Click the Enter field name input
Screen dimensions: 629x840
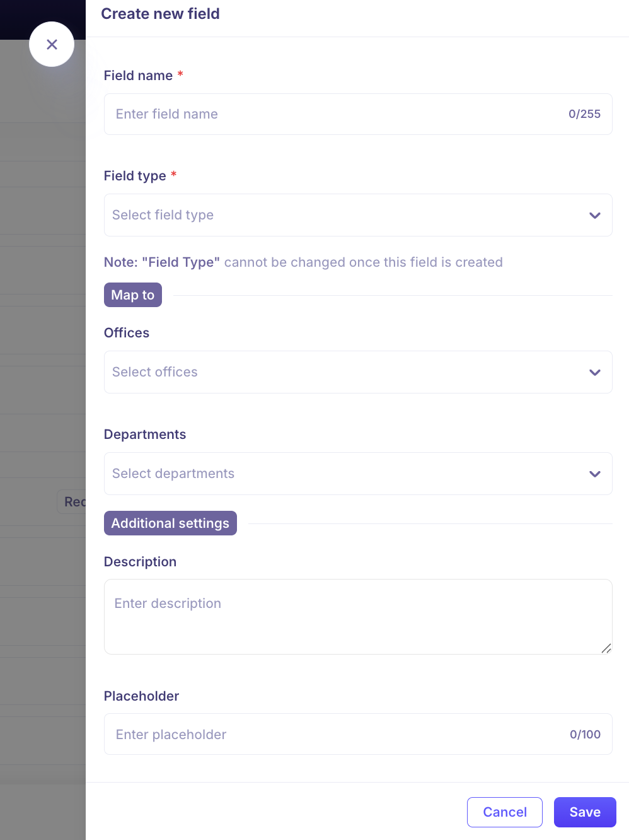334,114
